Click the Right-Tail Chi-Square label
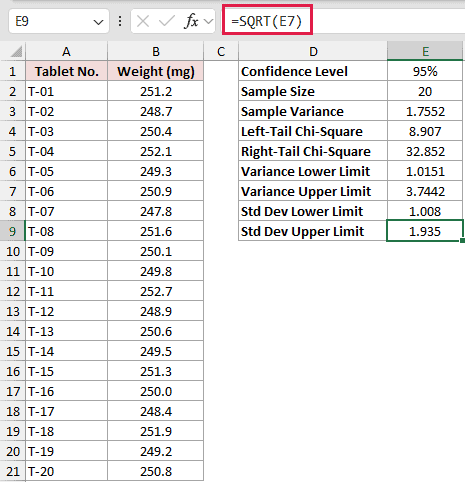The width and height of the screenshot is (465, 482). coord(313,151)
